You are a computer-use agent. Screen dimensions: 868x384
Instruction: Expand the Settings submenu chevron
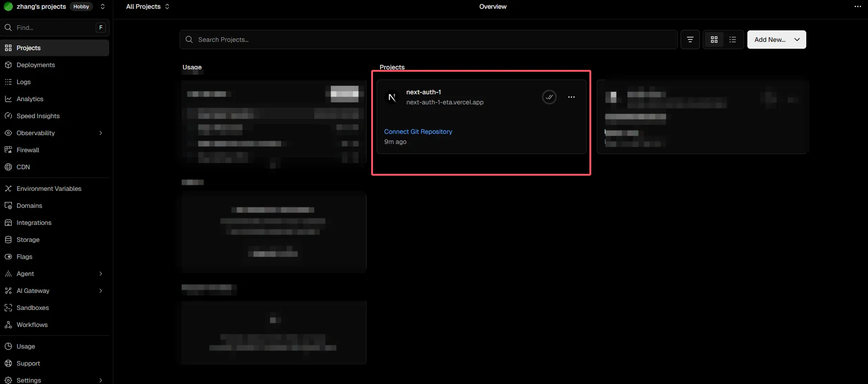[101, 380]
